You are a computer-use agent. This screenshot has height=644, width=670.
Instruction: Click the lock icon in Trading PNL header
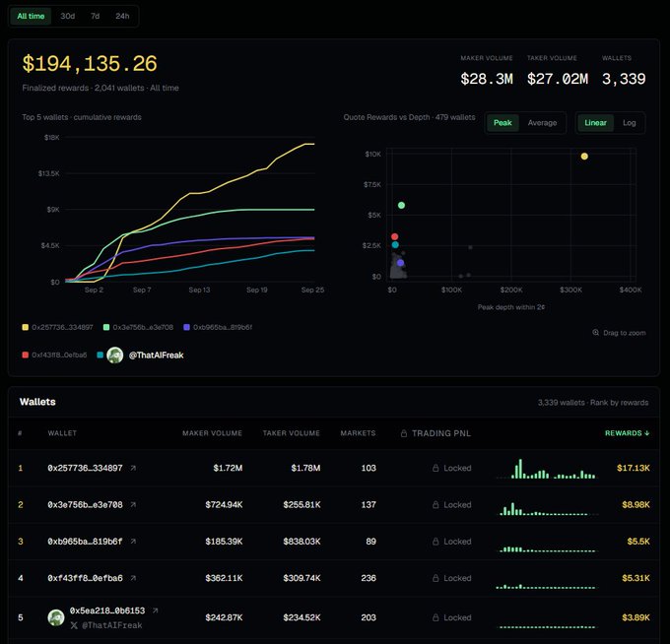[404, 433]
